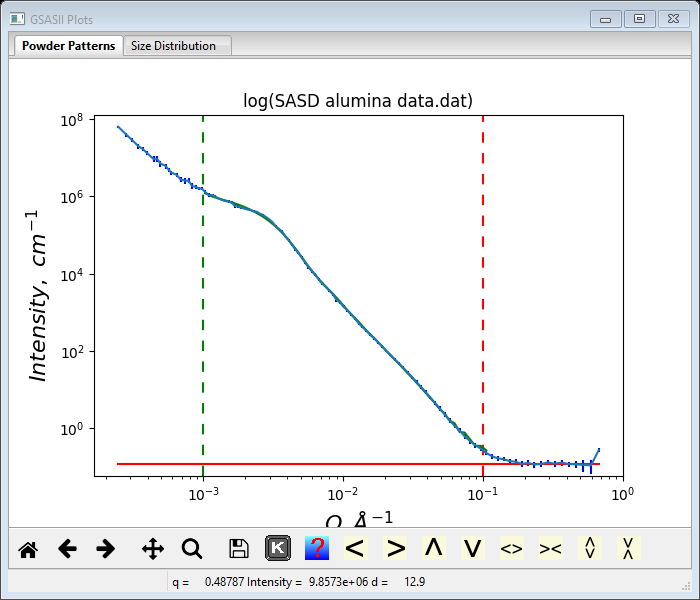Reset plot view with Home icon

[28, 549]
